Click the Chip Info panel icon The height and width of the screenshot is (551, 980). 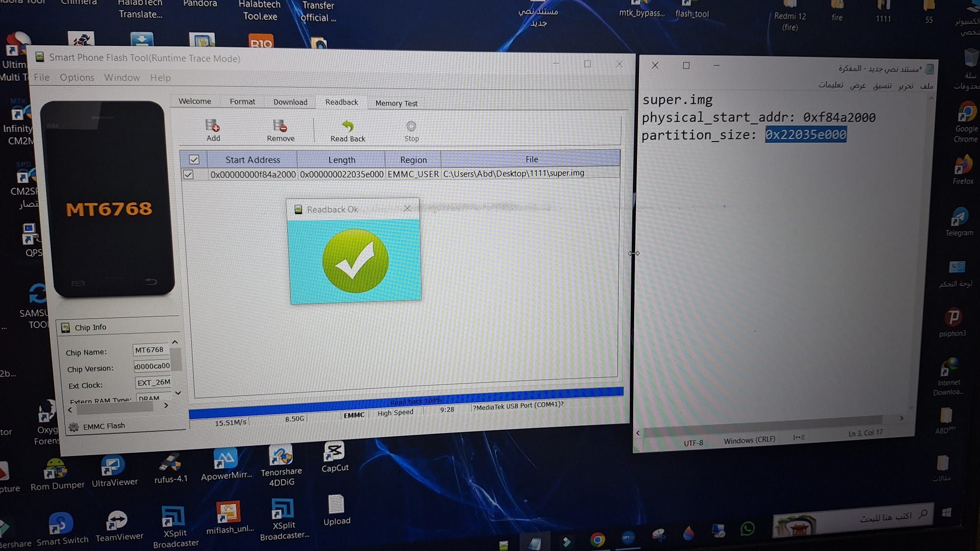click(66, 327)
